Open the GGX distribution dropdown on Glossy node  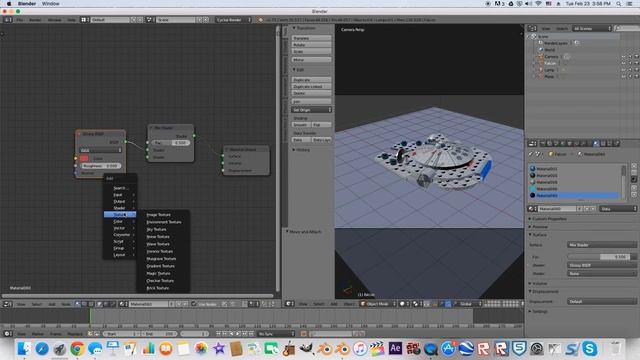100,150
